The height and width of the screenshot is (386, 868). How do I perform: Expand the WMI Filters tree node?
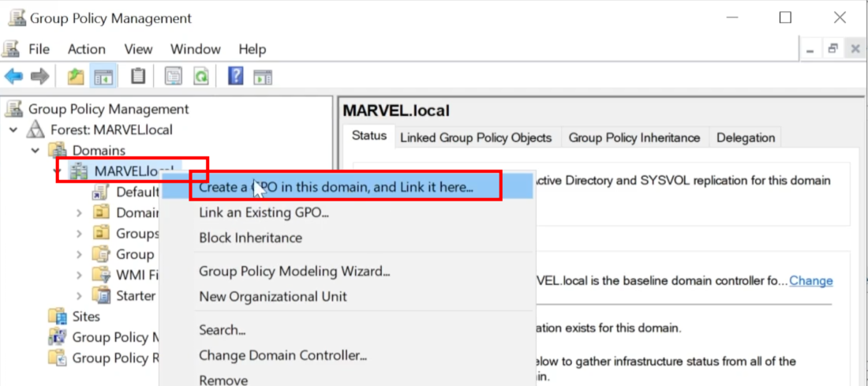coord(79,275)
